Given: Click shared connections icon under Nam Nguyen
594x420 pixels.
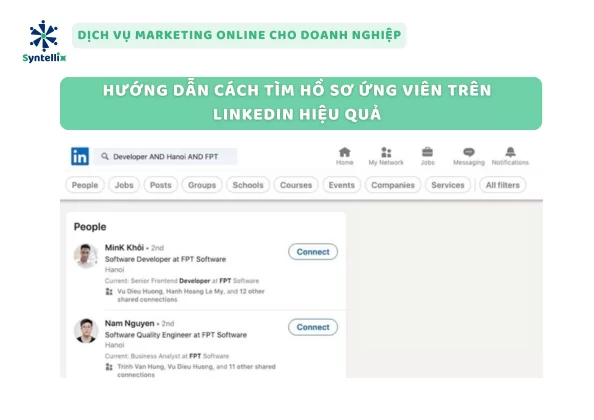Looking at the screenshot, I should 109,367.
